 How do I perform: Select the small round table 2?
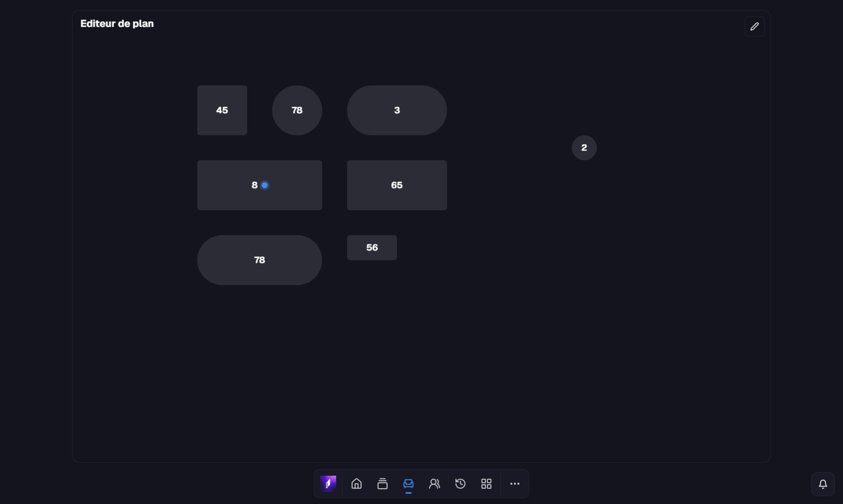tap(584, 148)
